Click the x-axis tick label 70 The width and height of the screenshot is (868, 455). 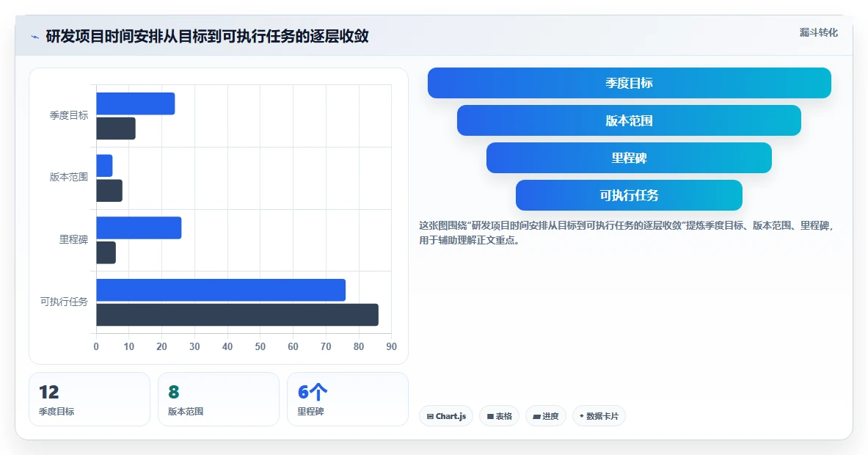326,346
